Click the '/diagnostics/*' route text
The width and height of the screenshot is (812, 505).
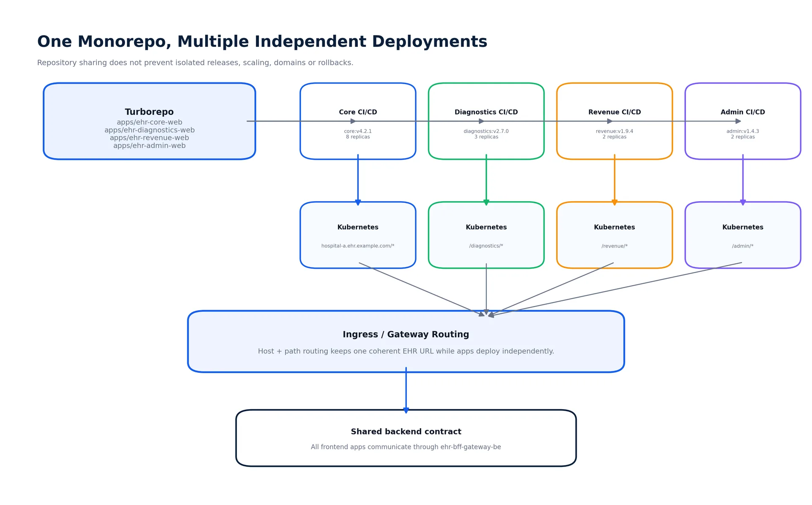(486, 246)
